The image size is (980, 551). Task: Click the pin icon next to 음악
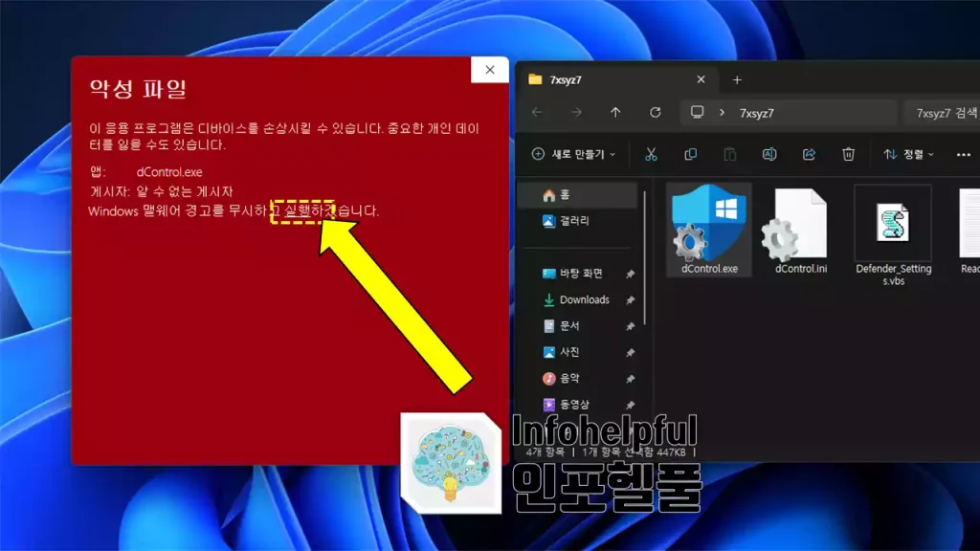coord(630,379)
